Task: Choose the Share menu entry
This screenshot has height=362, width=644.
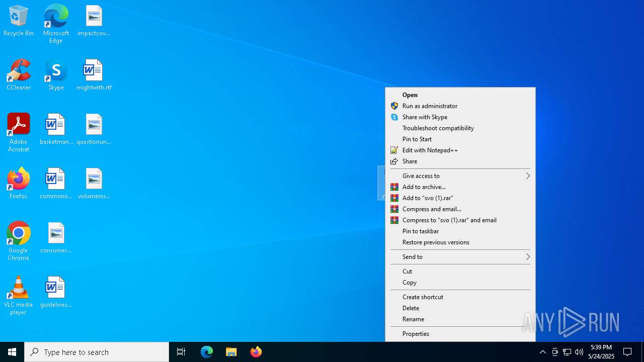Action: pyautogui.click(x=460, y=161)
